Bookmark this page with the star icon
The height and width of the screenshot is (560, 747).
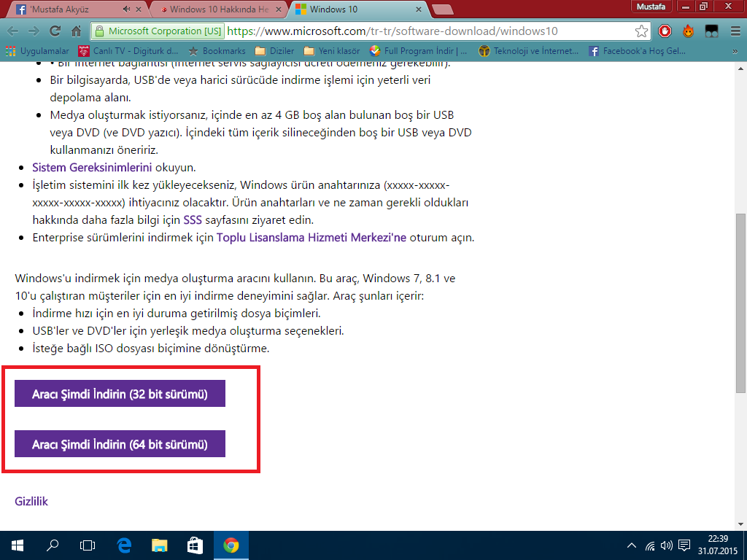point(641,31)
